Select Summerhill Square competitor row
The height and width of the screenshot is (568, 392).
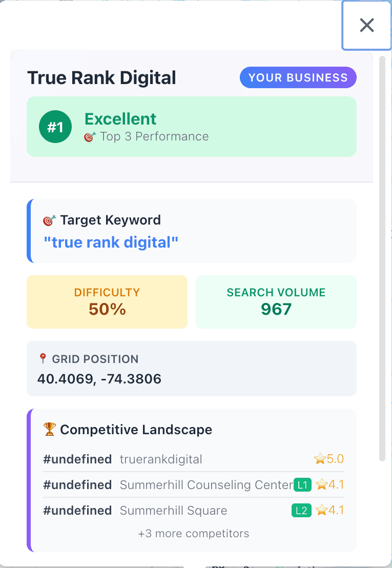pyautogui.click(x=173, y=511)
